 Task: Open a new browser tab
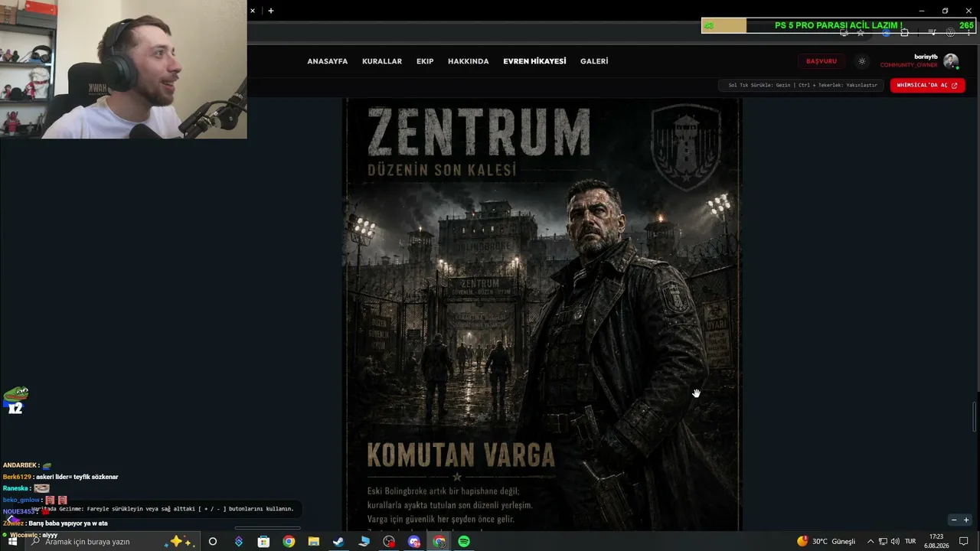(x=271, y=11)
